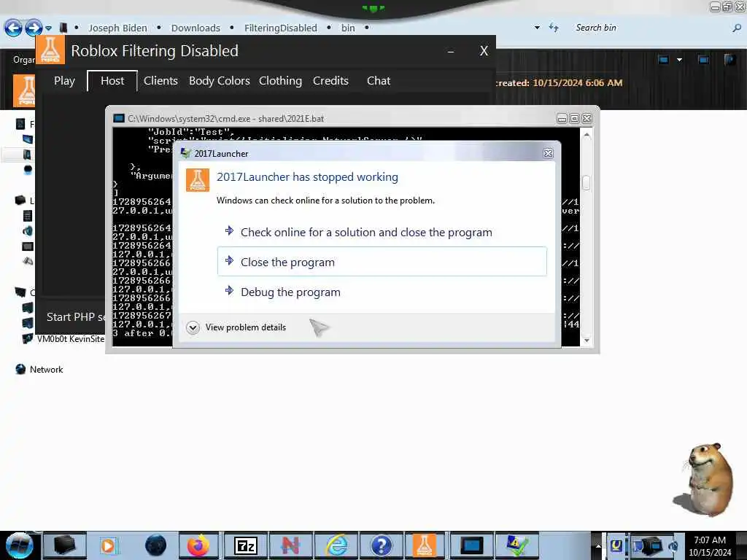This screenshot has width=747, height=560.
Task: Click the 2017Launcher dialog title icon
Action: pos(186,153)
